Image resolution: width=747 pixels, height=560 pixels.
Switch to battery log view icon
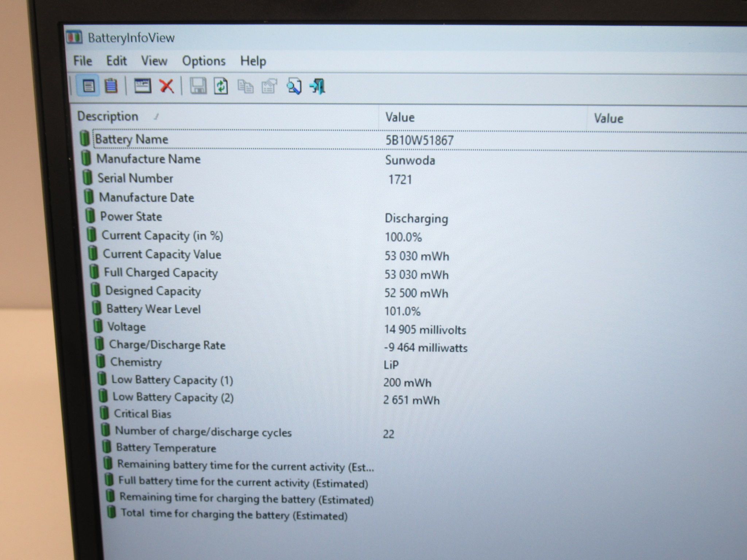coord(111,86)
